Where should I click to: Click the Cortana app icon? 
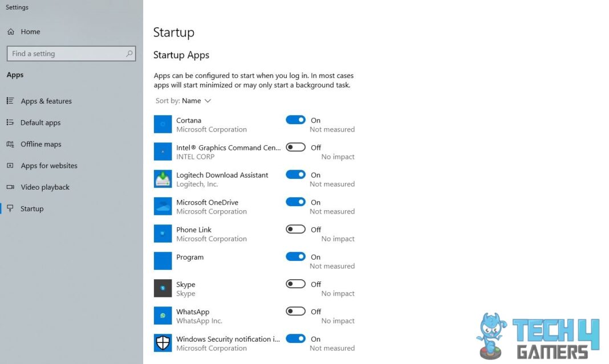pos(163,124)
